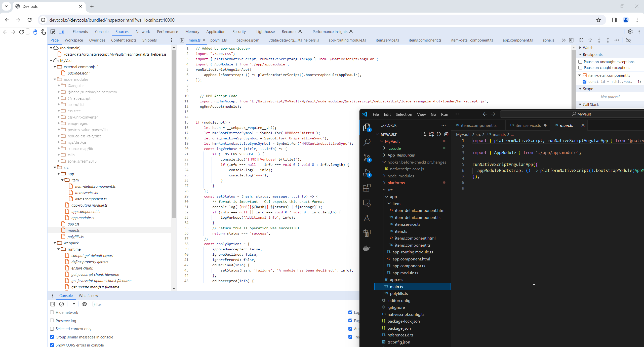The width and height of the screenshot is (644, 347).
Task: Click the VS Code Search icon
Action: pos(367,142)
